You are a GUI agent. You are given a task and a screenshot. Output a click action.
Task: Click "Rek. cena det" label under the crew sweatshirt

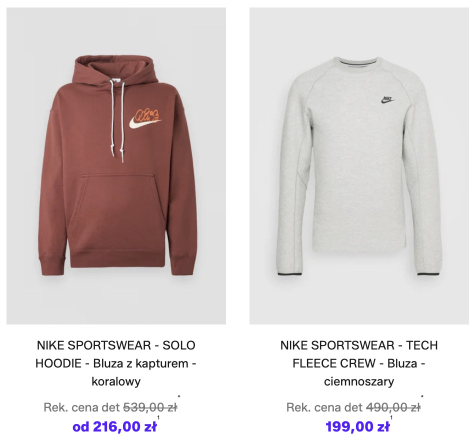click(x=324, y=407)
